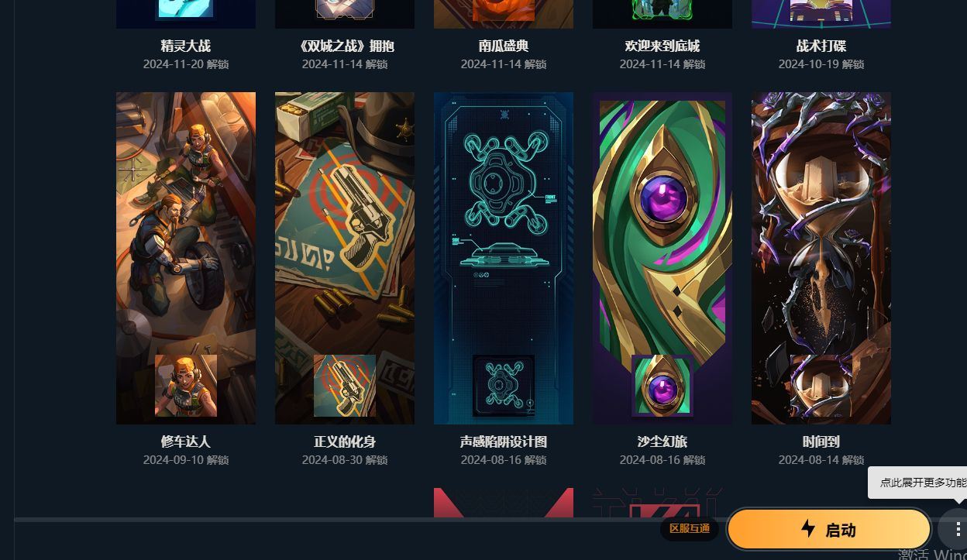Click the small mechanic avatar icon of 修车达人
This screenshot has width=967, height=560.
(186, 386)
